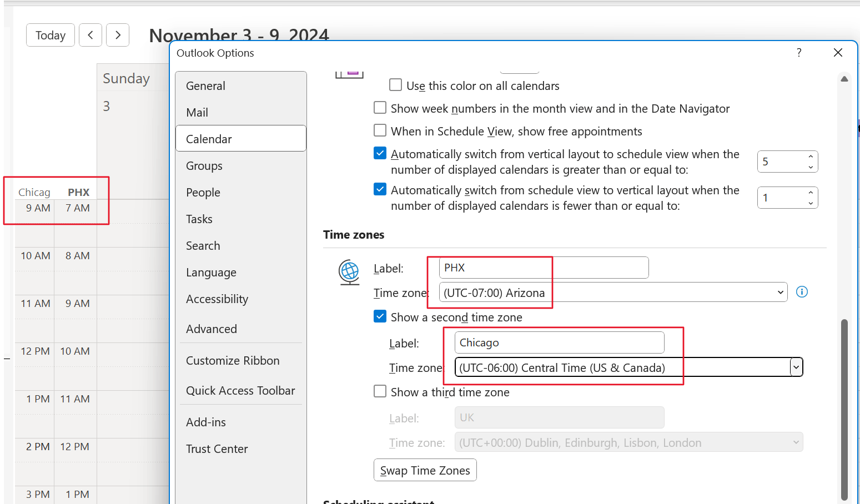Click the PHX label input field
Screen dimensions: 860x504
[x=544, y=268]
